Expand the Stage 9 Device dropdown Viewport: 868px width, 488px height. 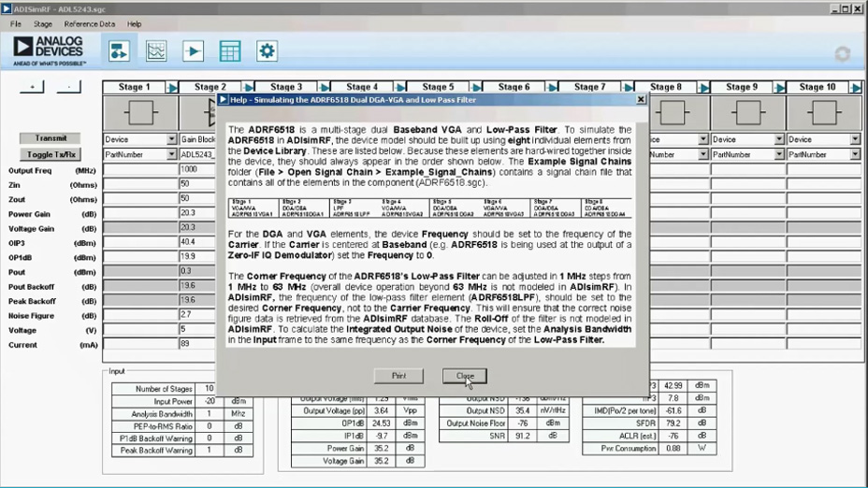(x=779, y=139)
